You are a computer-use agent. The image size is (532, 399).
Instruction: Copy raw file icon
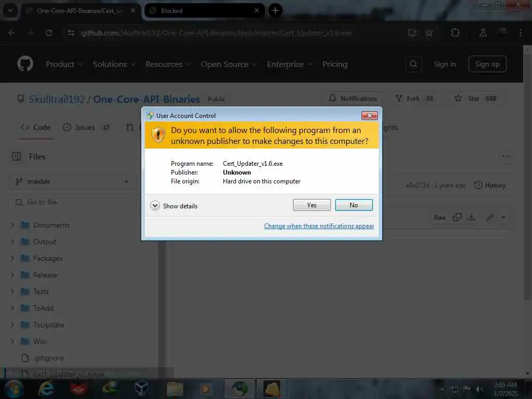pyautogui.click(x=457, y=217)
